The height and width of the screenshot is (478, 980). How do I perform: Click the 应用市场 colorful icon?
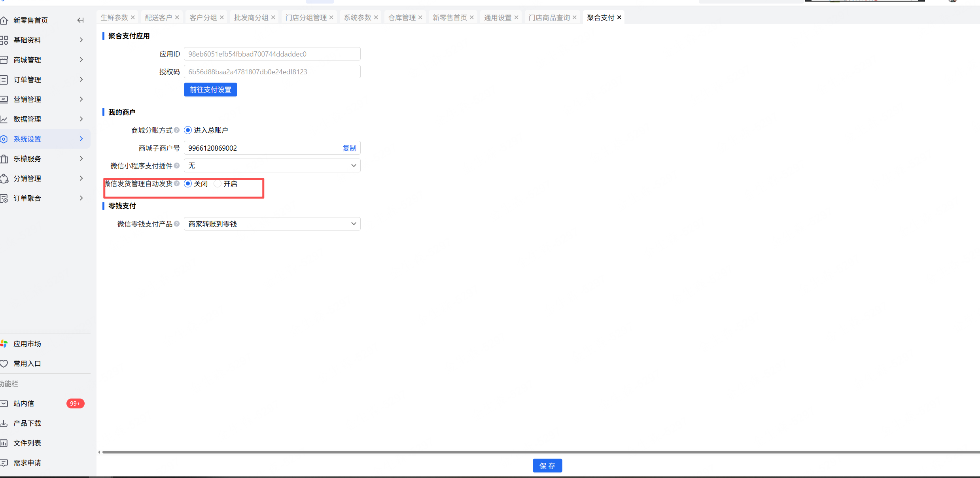4,344
